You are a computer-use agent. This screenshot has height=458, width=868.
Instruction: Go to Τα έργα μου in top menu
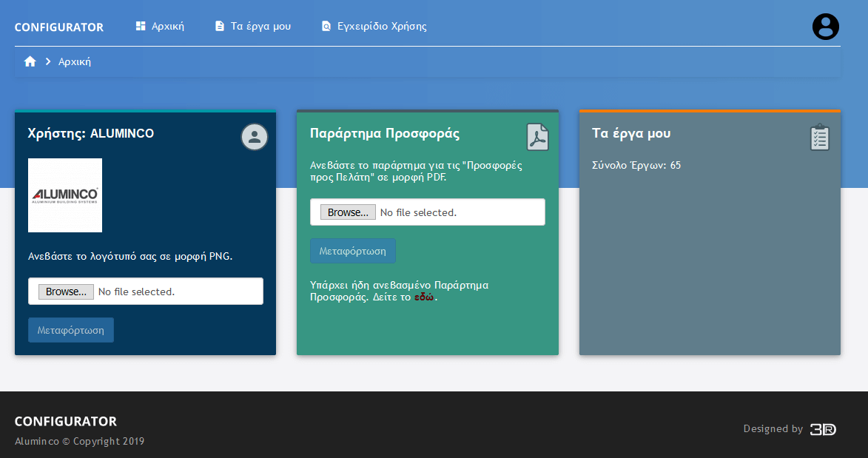click(260, 27)
